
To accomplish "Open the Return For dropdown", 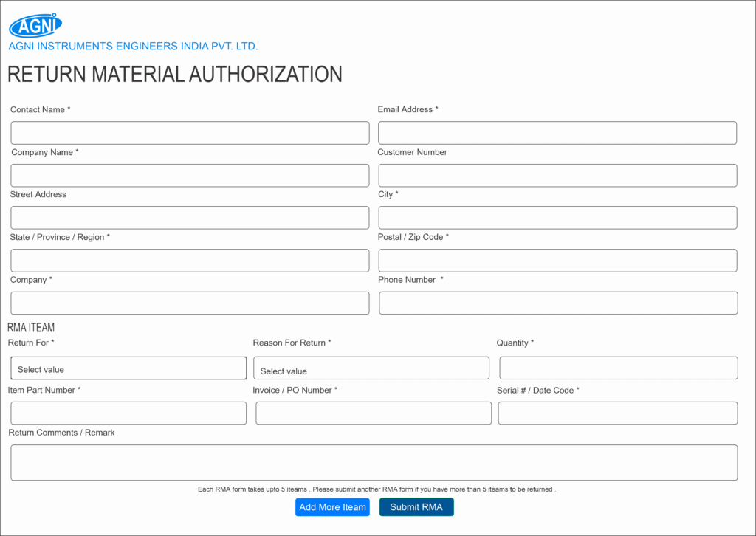I will pyautogui.click(x=128, y=368).
